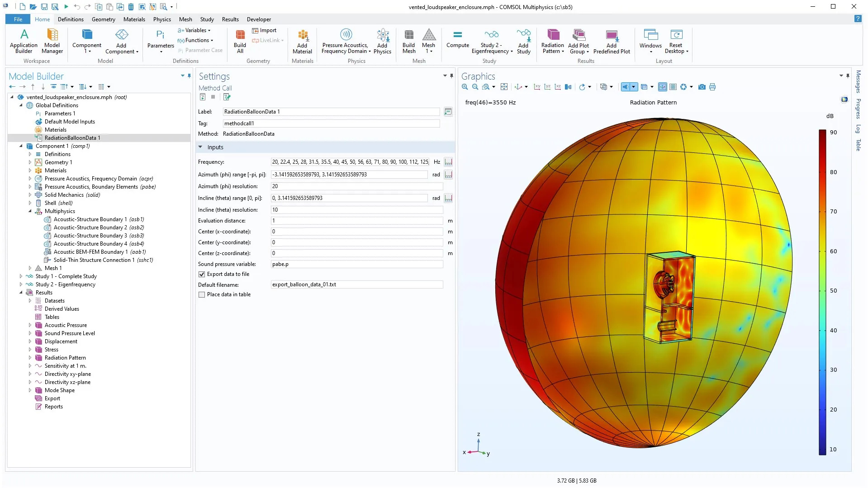
Task: Click the Sound pressure variable field
Action: (357, 264)
